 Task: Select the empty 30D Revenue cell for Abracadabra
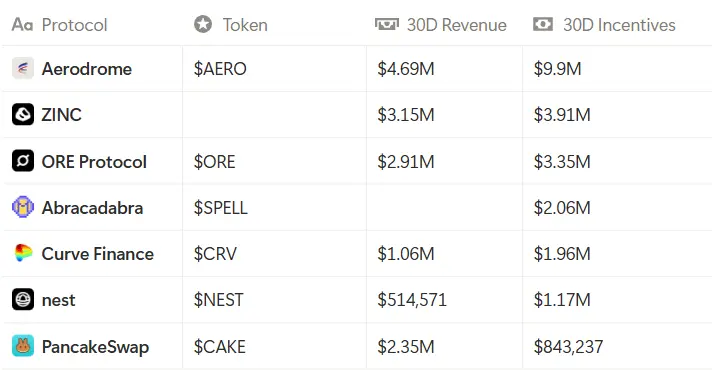point(444,207)
